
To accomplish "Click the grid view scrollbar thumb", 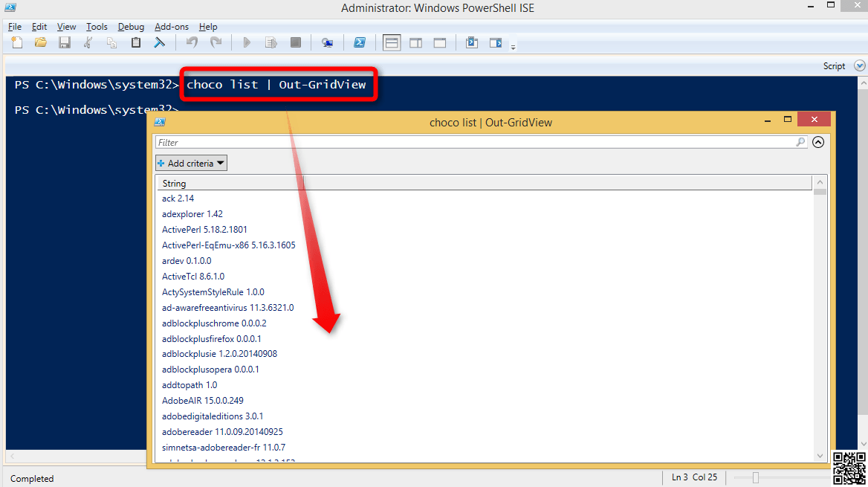I will (820, 193).
